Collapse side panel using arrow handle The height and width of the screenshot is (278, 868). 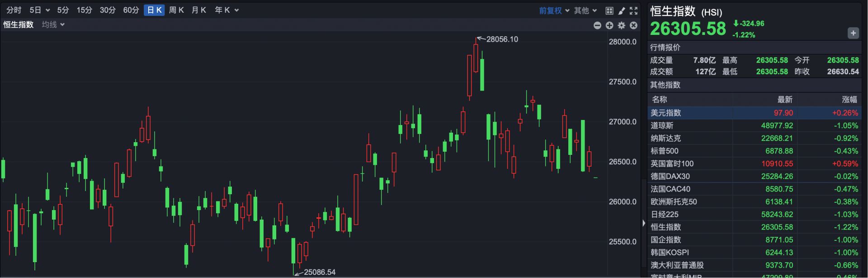click(x=644, y=223)
